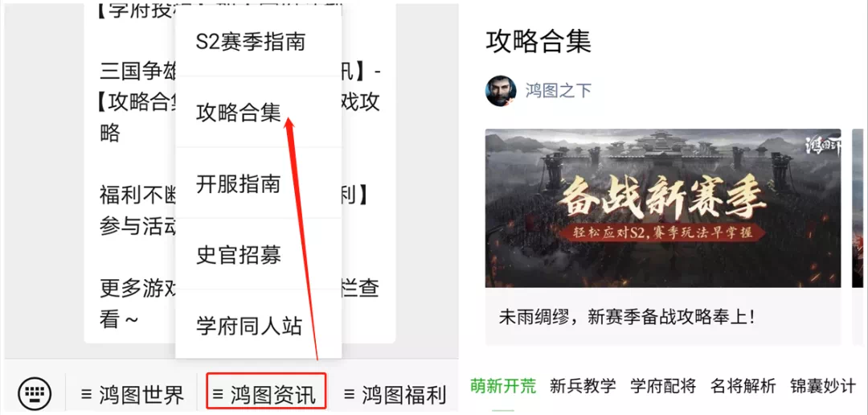Switch to the 锦囊妙计 tab
Image resolution: width=868 pixels, height=415 pixels.
click(x=823, y=385)
